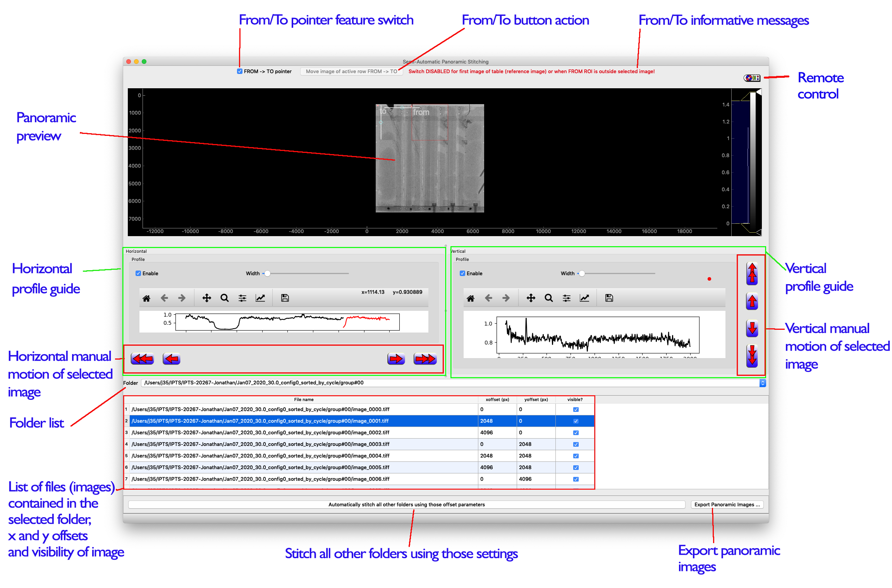Click the xoffset (px) column header
Image resolution: width=892 pixels, height=588 pixels.
pos(497,399)
